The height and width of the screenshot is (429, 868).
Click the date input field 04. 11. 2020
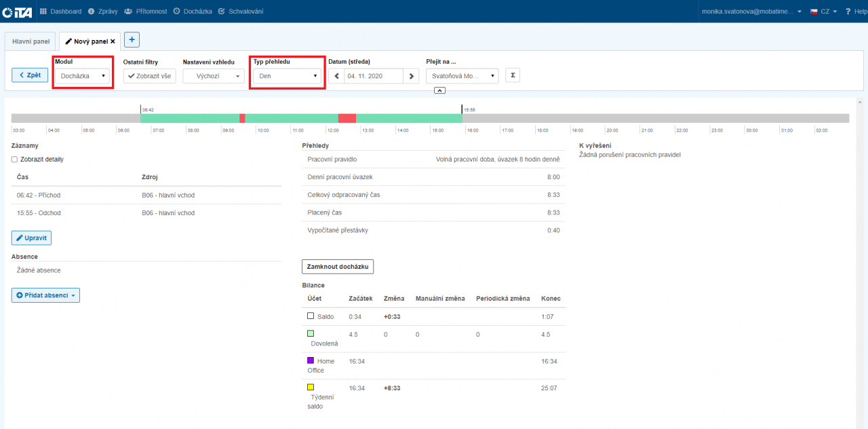374,76
